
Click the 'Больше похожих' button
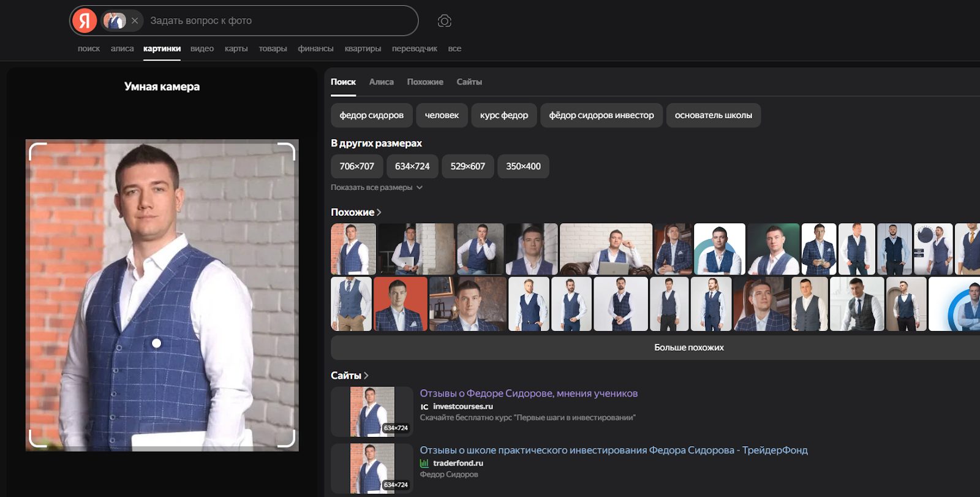pos(688,347)
